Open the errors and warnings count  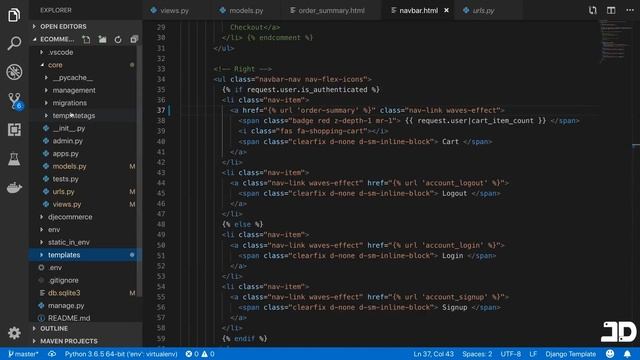point(200,354)
